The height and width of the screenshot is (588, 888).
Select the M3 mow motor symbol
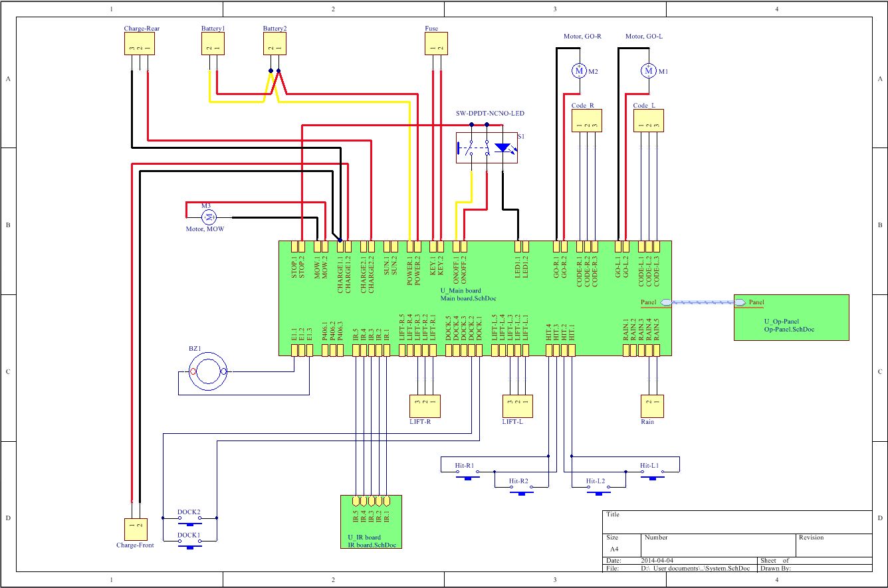click(x=210, y=217)
